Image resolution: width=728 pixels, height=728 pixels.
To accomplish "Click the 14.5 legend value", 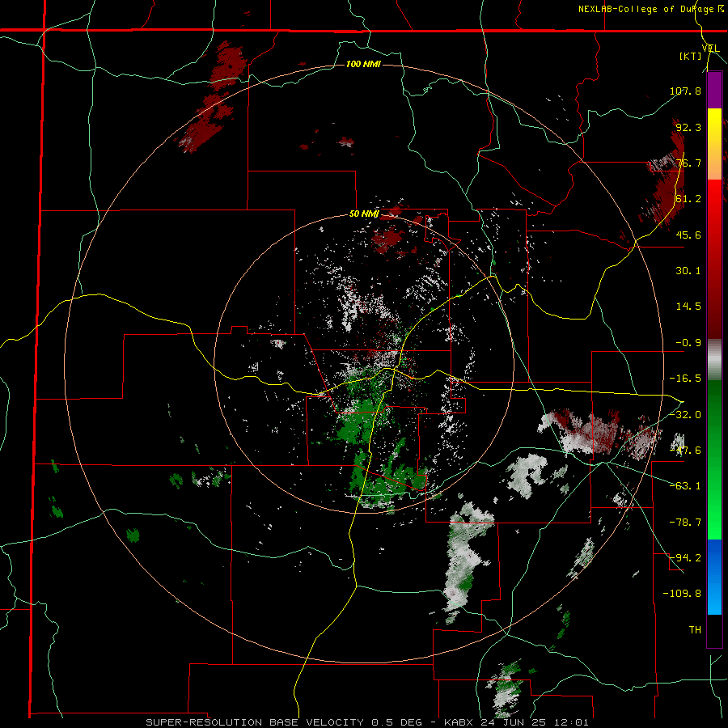I will [688, 307].
